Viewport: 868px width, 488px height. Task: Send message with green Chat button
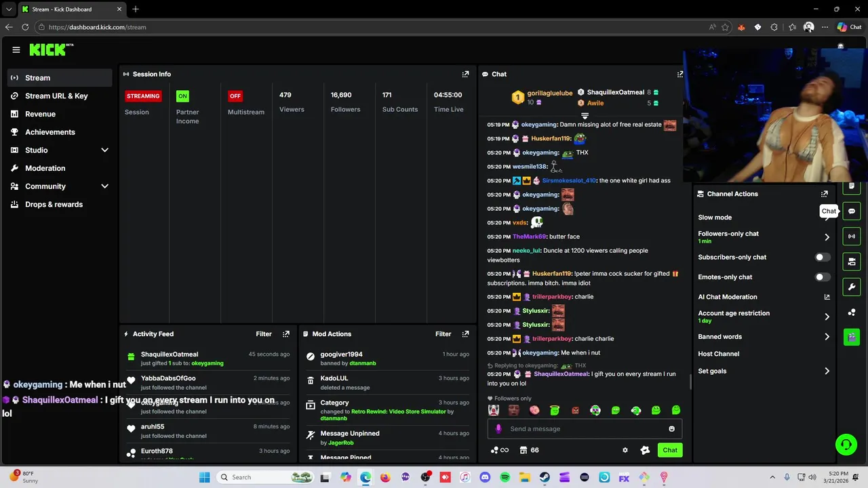click(x=670, y=450)
